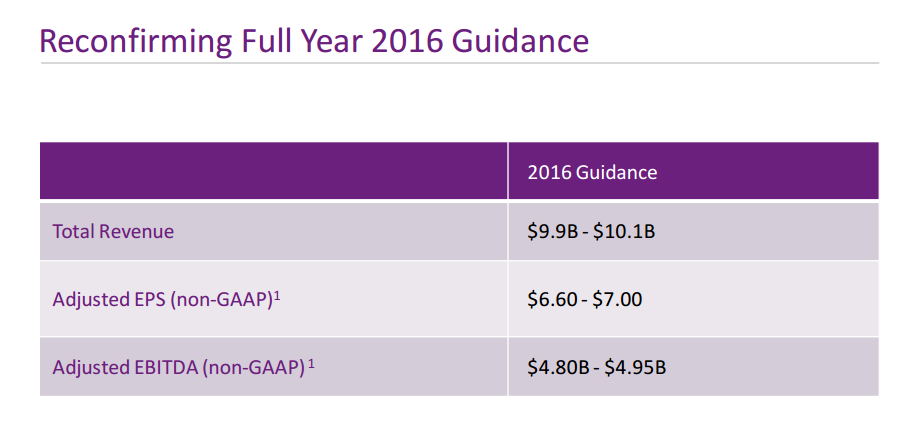Click the "$10.1B" upper revenue value
The image size is (910, 434).
[624, 232]
